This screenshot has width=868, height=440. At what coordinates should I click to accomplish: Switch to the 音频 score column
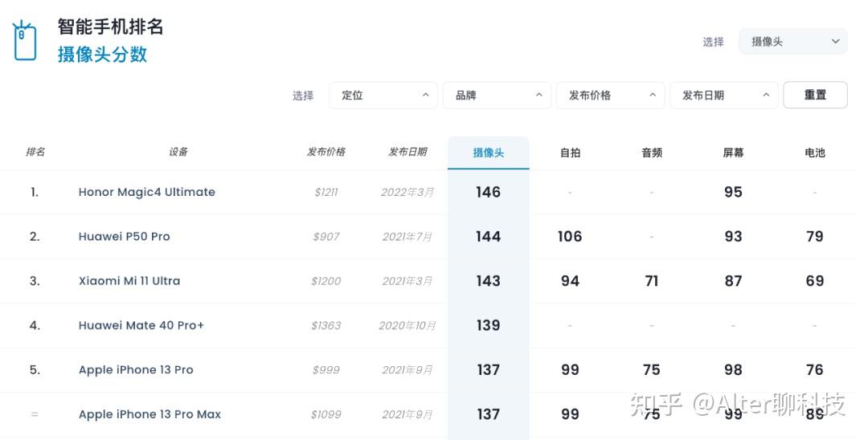(x=652, y=153)
